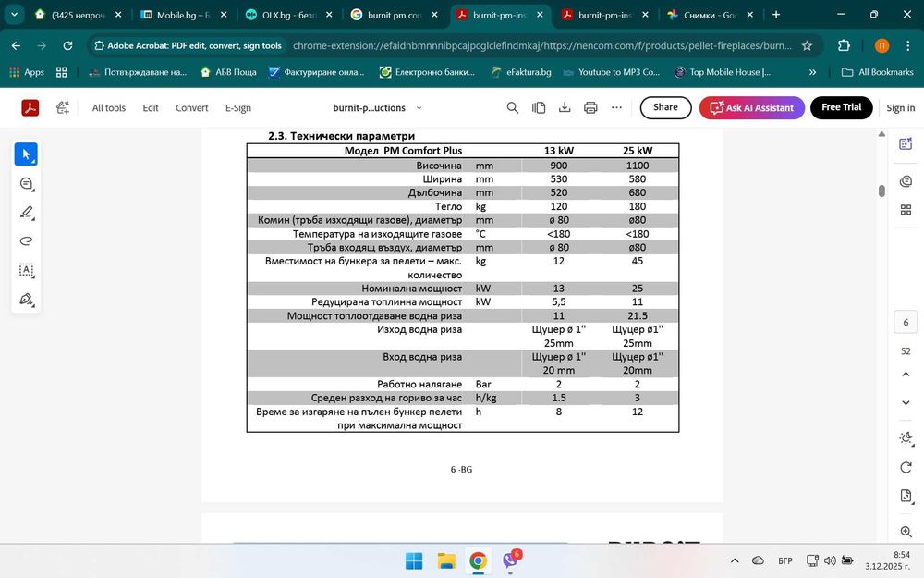The height and width of the screenshot is (578, 924).
Task: Open the Windows Start menu
Action: tap(414, 561)
